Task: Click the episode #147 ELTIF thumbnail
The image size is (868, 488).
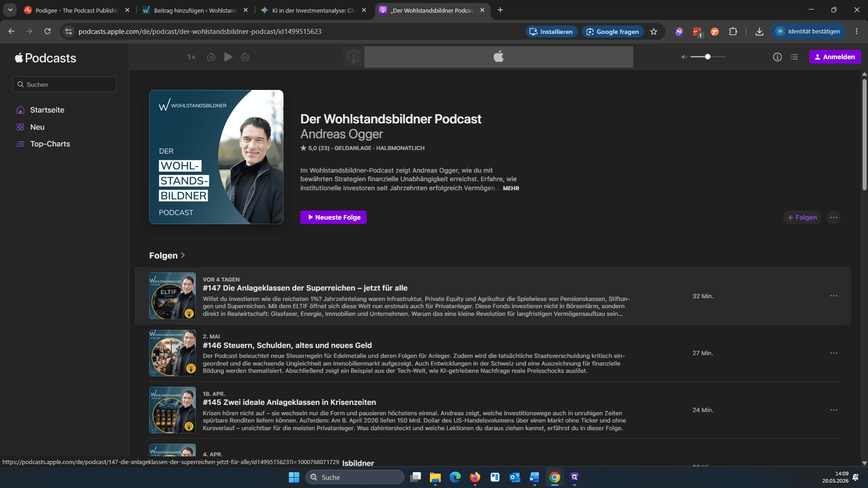Action: click(x=172, y=296)
